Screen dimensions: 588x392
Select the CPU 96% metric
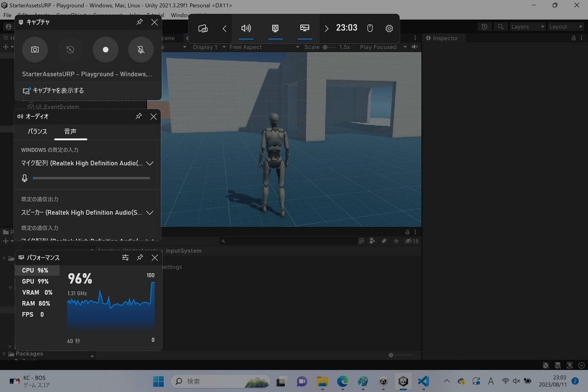[37, 270]
